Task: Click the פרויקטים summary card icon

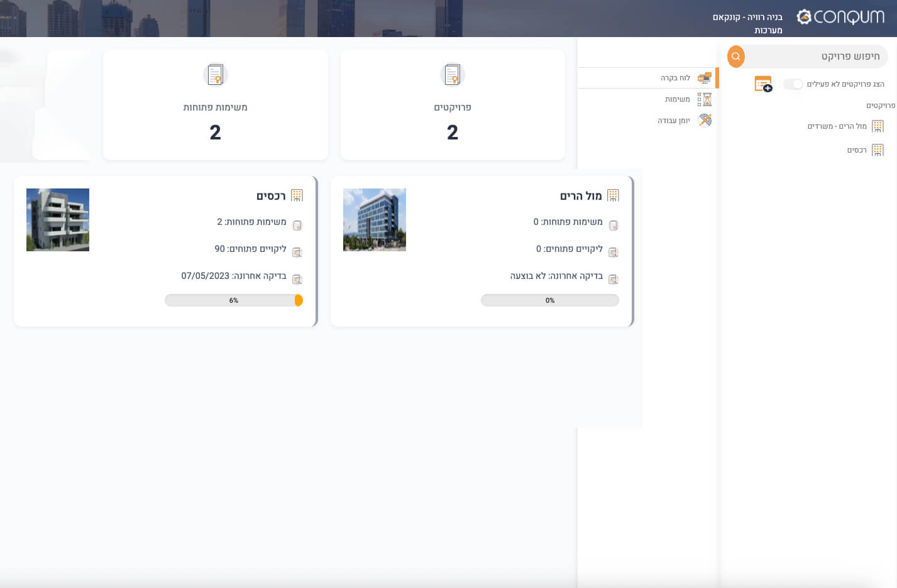Action: click(x=453, y=75)
